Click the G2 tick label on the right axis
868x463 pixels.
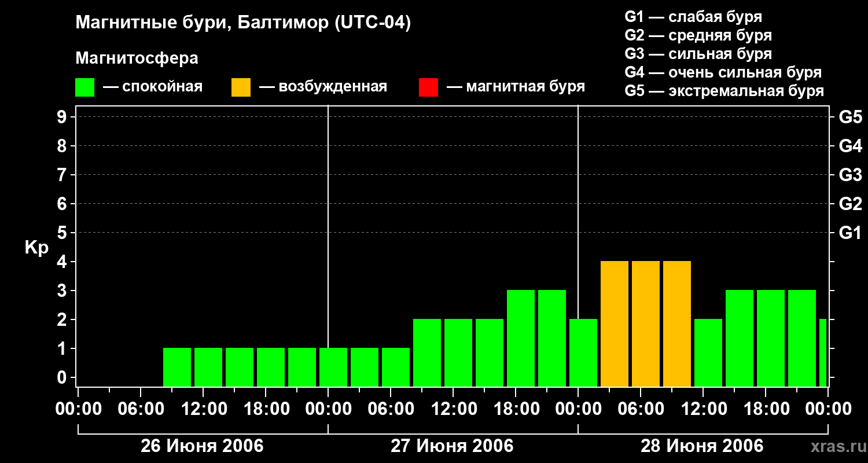click(x=851, y=204)
